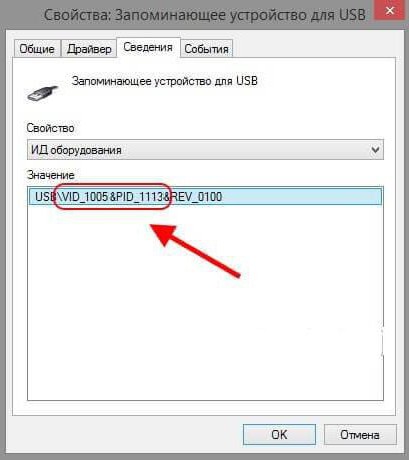Click the Значение label

[x=50, y=175]
